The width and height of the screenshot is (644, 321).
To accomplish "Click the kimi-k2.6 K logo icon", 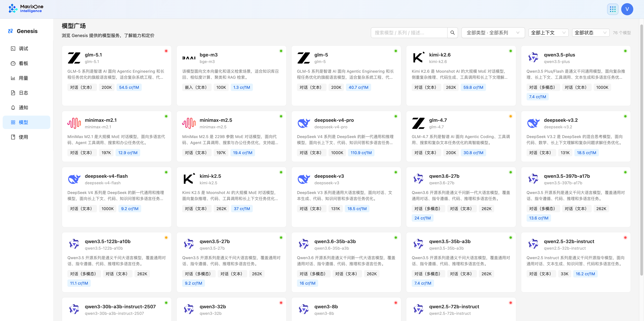I will tap(418, 57).
